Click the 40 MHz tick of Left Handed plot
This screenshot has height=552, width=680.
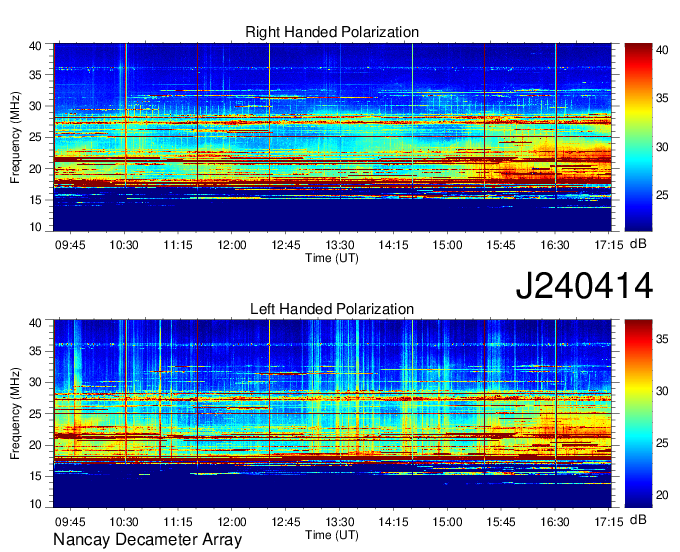35,323
